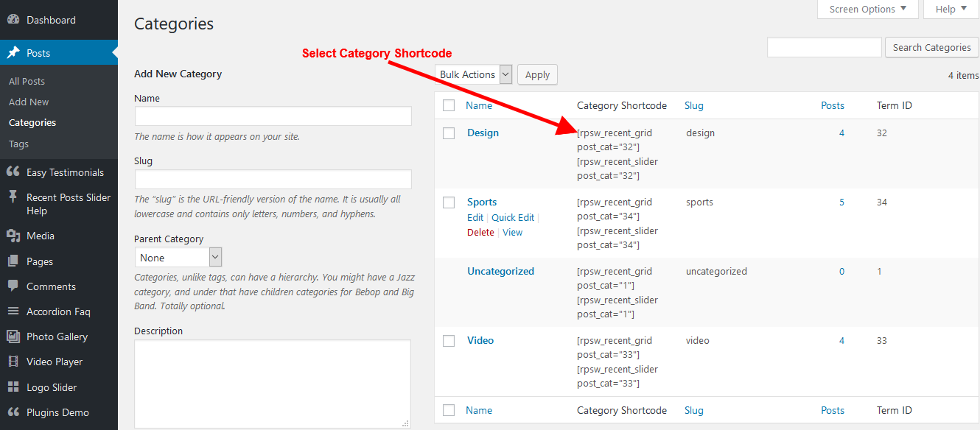Click the Media library icon
980x430 pixels.
point(13,236)
